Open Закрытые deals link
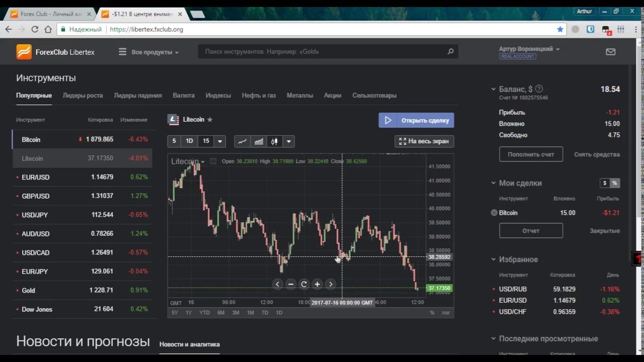 [x=605, y=231]
